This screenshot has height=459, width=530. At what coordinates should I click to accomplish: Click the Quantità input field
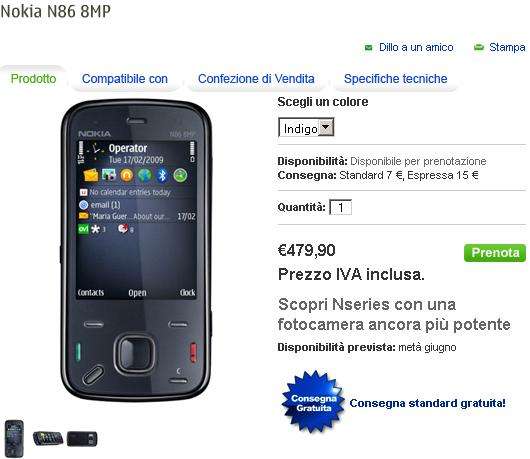pos(341,207)
